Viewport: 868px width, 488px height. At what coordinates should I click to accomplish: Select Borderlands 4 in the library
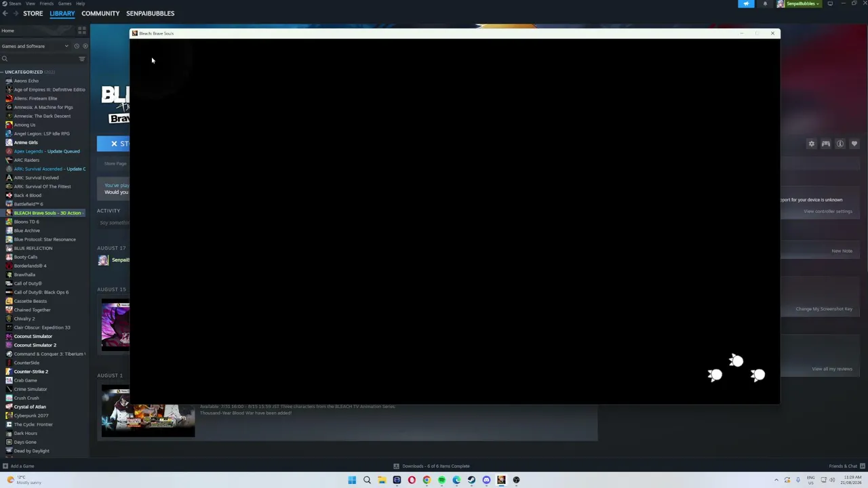point(28,266)
